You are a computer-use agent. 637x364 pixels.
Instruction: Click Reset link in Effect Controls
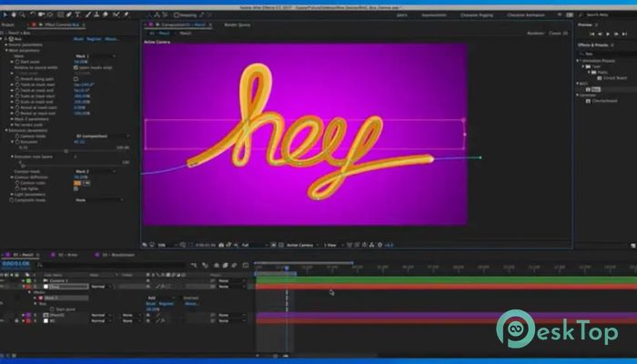pyautogui.click(x=78, y=39)
